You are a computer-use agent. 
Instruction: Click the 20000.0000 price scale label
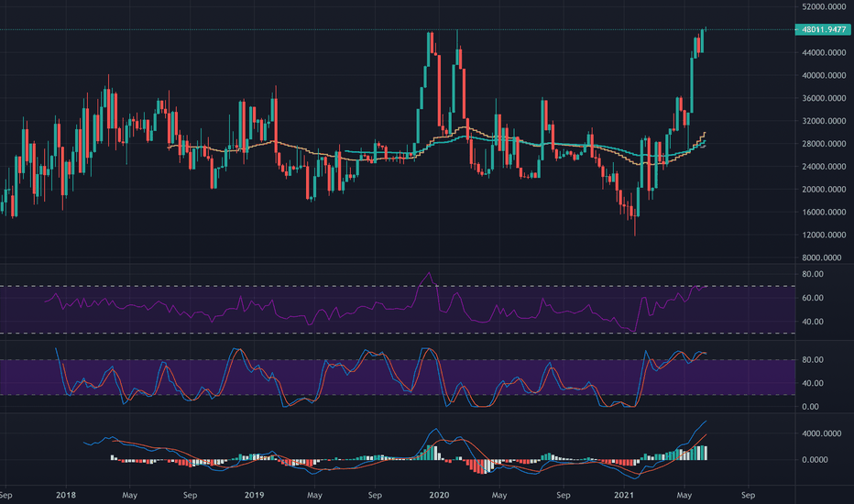point(824,190)
